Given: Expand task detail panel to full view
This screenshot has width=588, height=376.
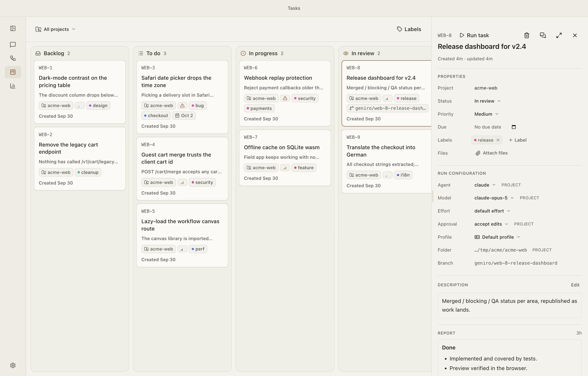Looking at the screenshot, I should (559, 35).
